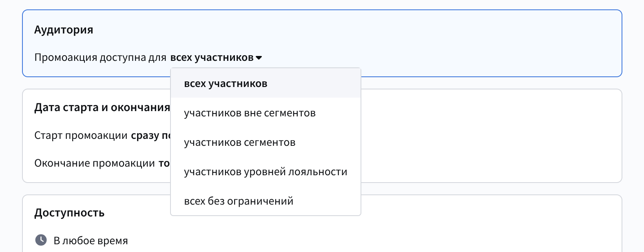Open the dropdown after "Окончание промоакции"
Viewport: 644px width, 252px height.
tap(164, 163)
